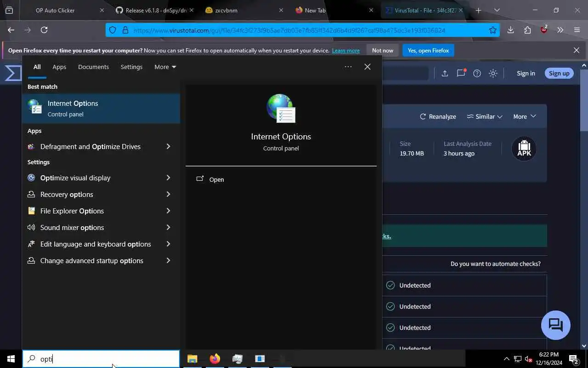Select the Settings search filter tab
This screenshot has width=588, height=368.
coord(131,67)
